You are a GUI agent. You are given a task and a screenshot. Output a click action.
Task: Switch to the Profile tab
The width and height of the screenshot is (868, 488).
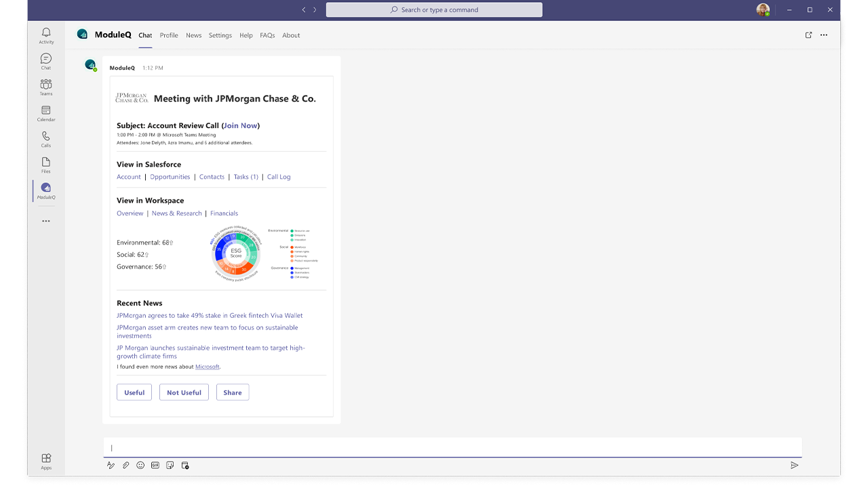point(169,35)
